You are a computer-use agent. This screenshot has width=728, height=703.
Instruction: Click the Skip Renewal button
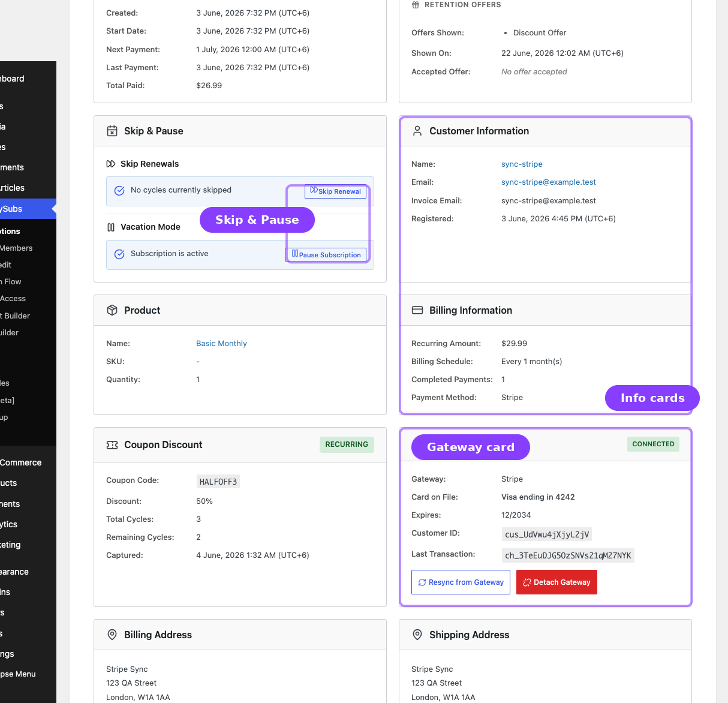click(x=336, y=191)
